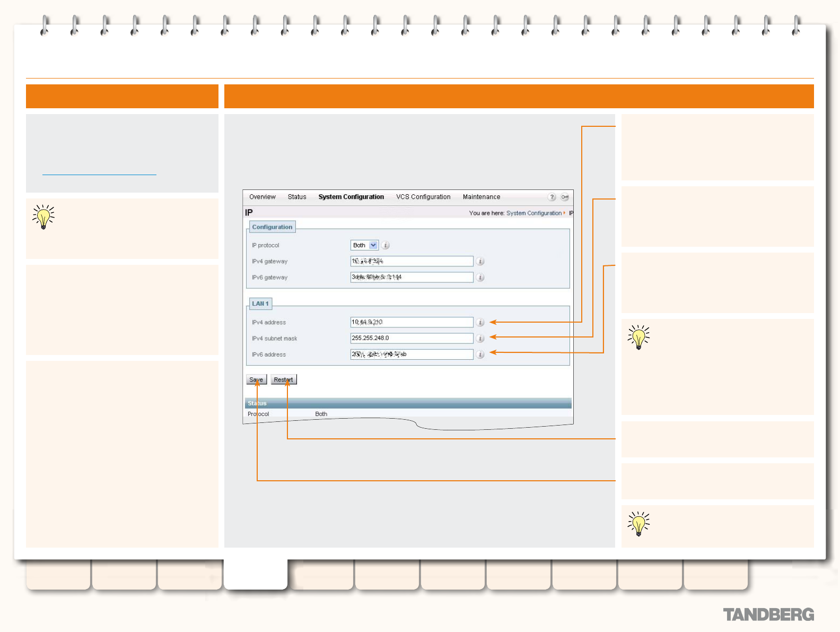Click the "IPv4 address" label
Image resolution: width=840 pixels, height=632 pixels.
pos(269,322)
